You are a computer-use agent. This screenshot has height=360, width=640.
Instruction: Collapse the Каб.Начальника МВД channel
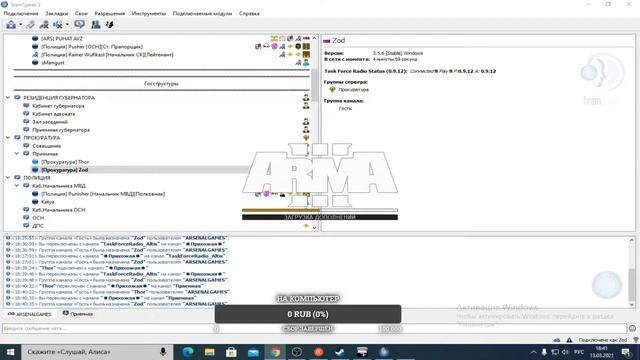tap(17, 186)
